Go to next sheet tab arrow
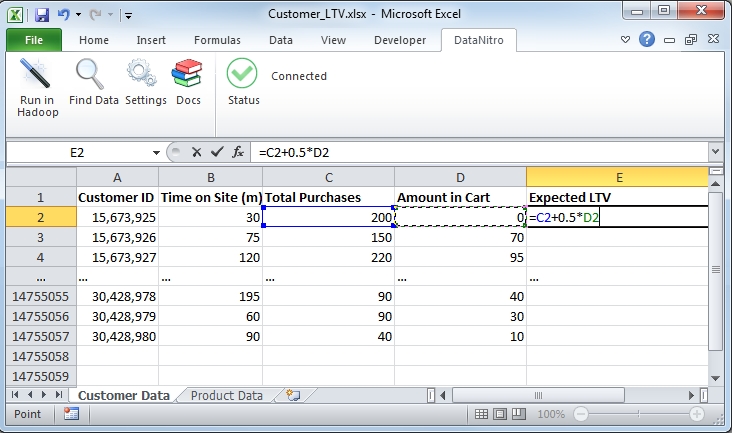 point(44,395)
